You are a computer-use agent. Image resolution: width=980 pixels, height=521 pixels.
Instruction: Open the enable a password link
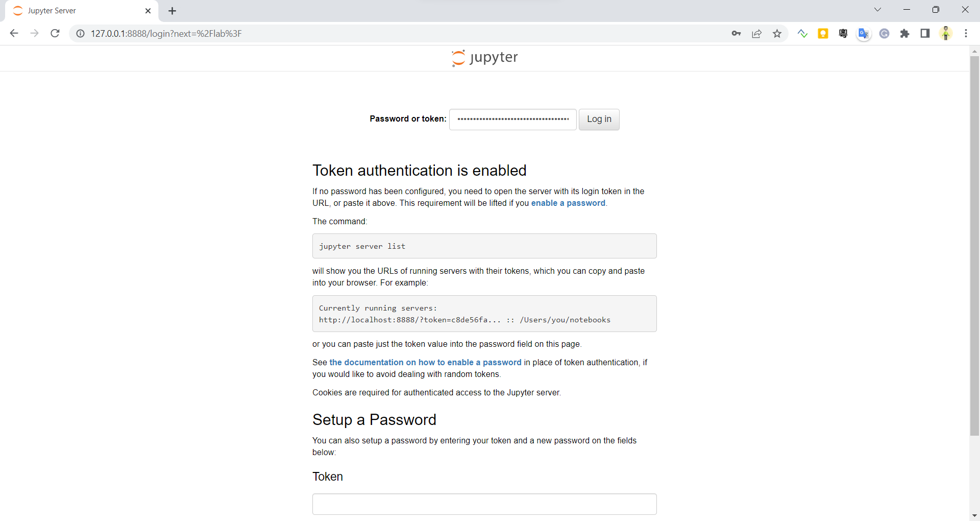click(x=568, y=203)
